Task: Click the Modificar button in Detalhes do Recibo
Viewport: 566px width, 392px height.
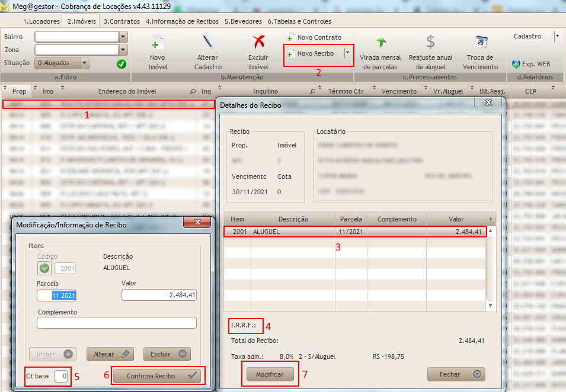Action: pyautogui.click(x=270, y=374)
